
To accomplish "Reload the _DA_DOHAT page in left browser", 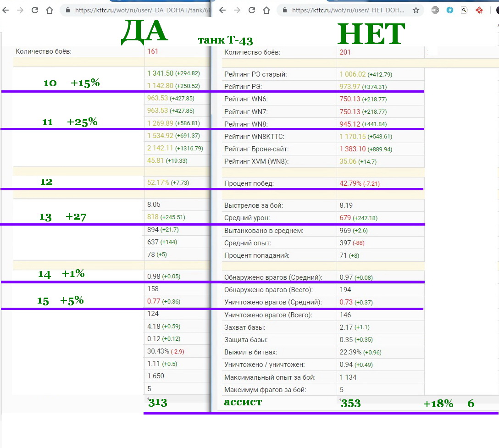I will pos(35,10).
